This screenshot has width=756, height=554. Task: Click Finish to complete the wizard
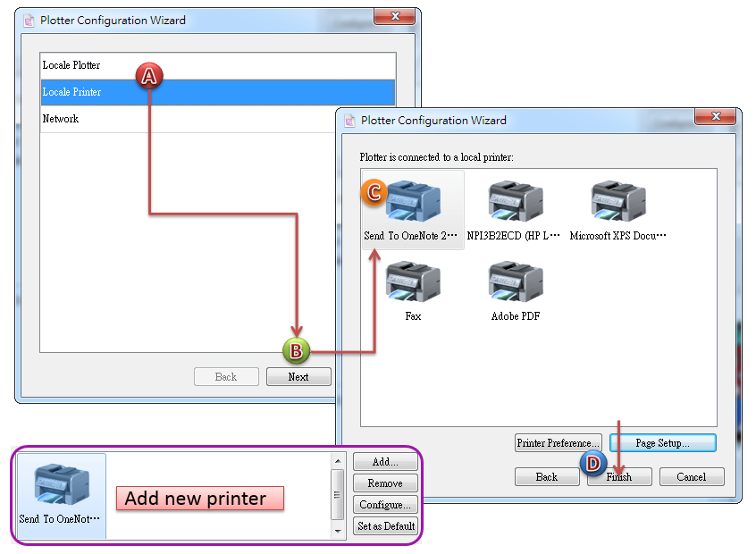(x=619, y=477)
